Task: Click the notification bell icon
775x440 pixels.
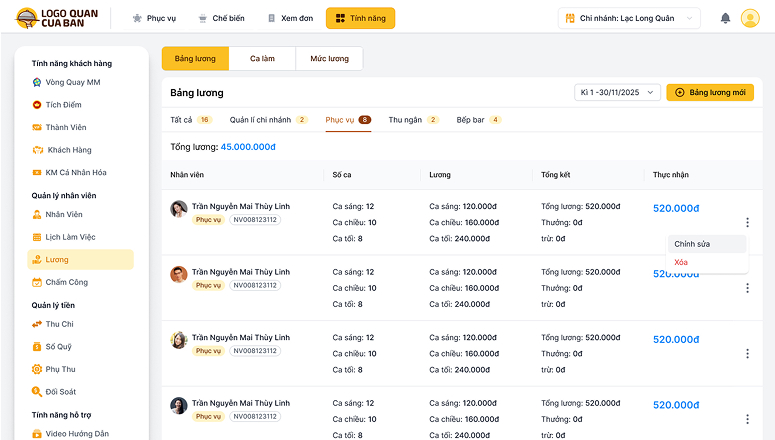Action: point(725,18)
